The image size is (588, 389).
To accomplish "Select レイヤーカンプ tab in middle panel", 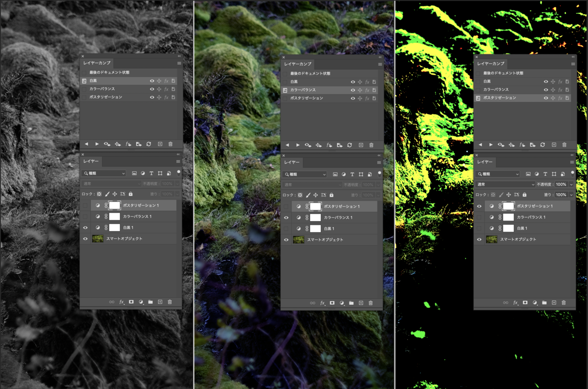I will [297, 64].
